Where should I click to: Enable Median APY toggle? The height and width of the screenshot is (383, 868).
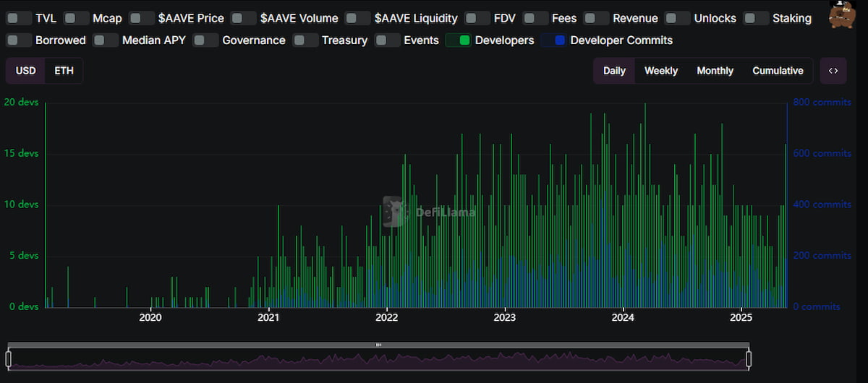pos(106,40)
